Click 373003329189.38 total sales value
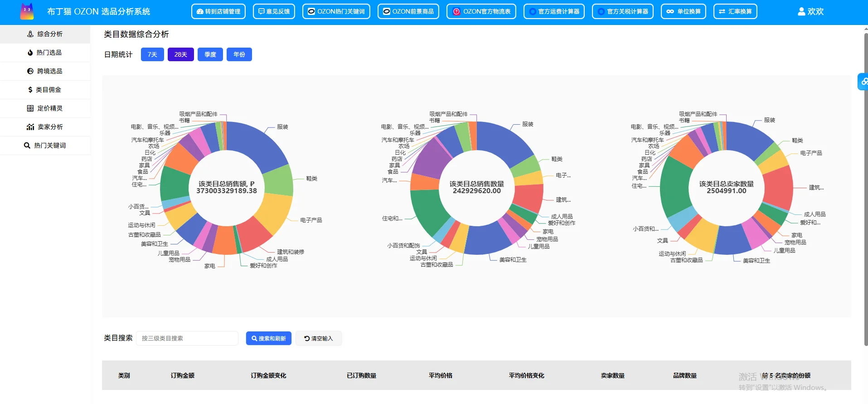 coord(227,191)
